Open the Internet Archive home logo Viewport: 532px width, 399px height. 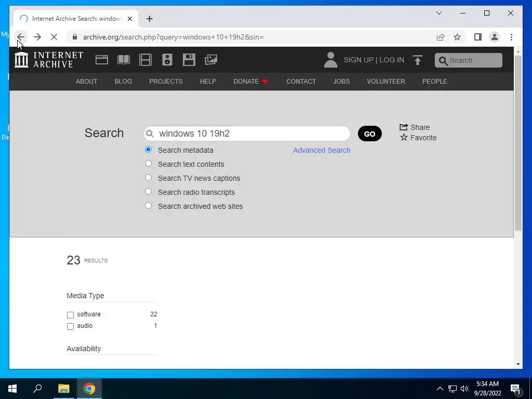[x=49, y=60]
